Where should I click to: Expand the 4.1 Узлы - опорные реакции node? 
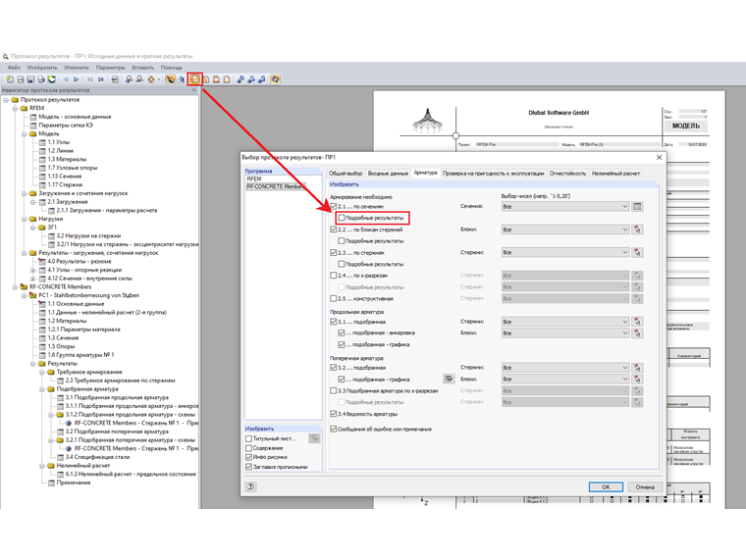(x=33, y=270)
